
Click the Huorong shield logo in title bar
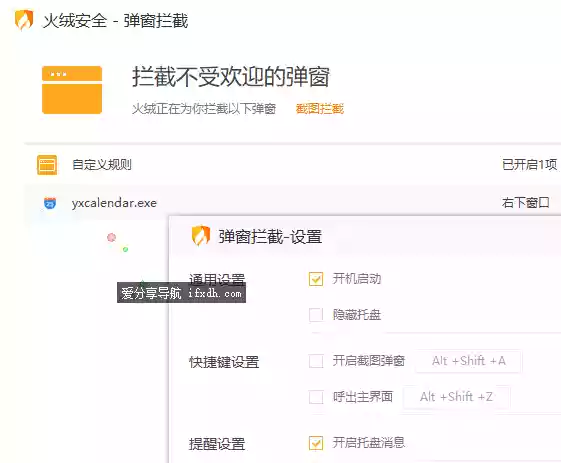point(24,20)
